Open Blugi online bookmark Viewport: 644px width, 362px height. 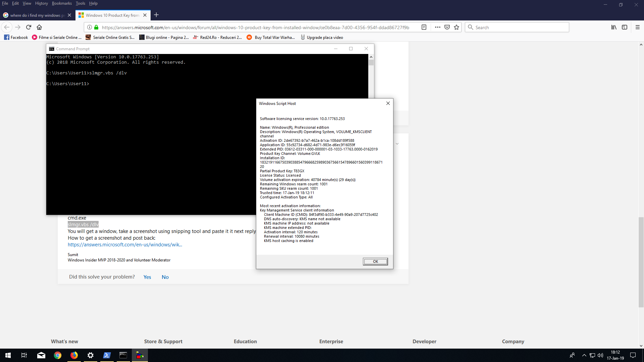[x=164, y=38]
